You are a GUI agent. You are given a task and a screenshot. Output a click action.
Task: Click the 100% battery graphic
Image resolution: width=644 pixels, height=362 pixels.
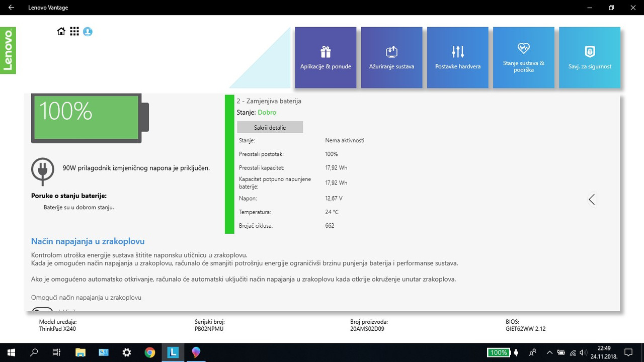90,118
